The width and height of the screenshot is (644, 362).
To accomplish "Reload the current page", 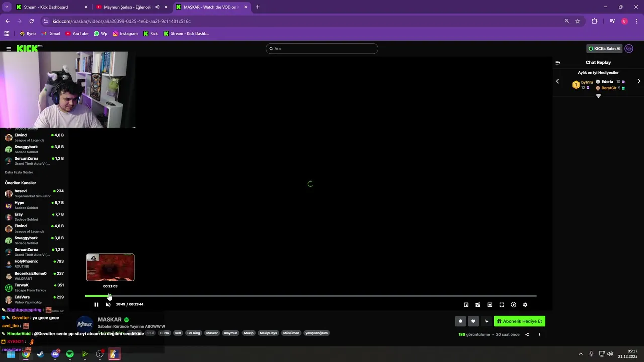I will click(31, 21).
